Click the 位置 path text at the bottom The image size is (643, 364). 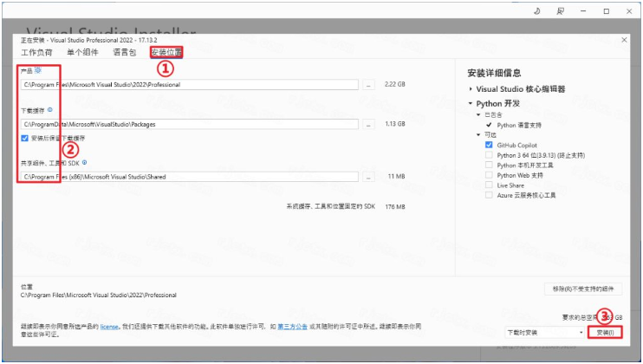(99, 296)
